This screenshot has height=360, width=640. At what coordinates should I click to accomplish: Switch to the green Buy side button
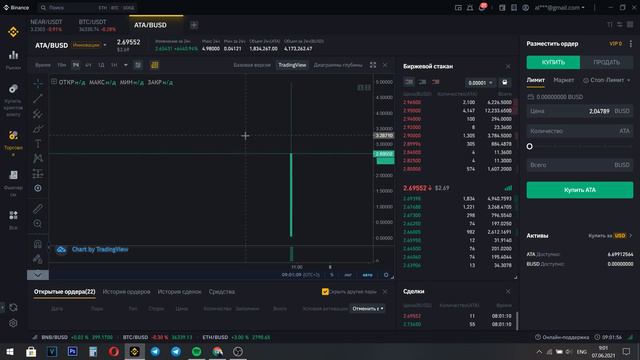[553, 62]
